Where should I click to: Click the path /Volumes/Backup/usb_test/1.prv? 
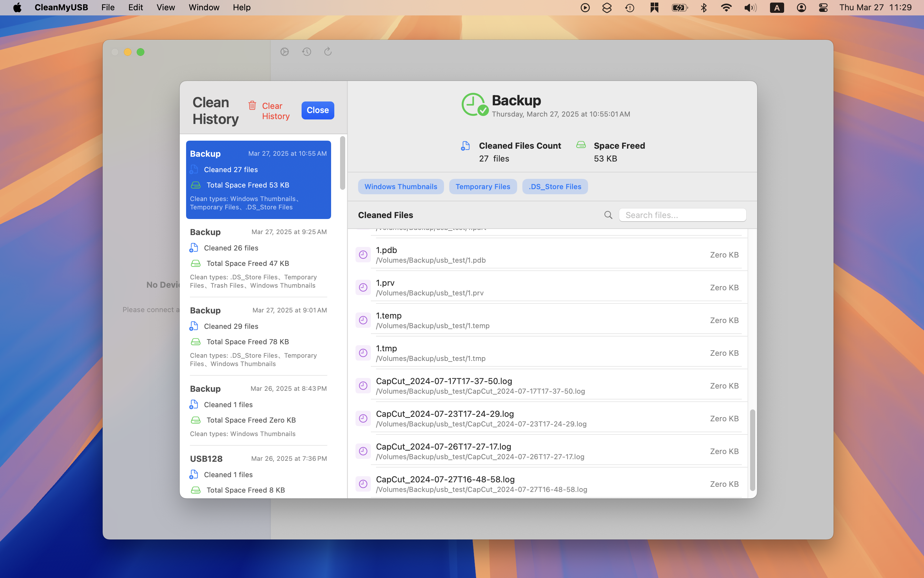[430, 293]
